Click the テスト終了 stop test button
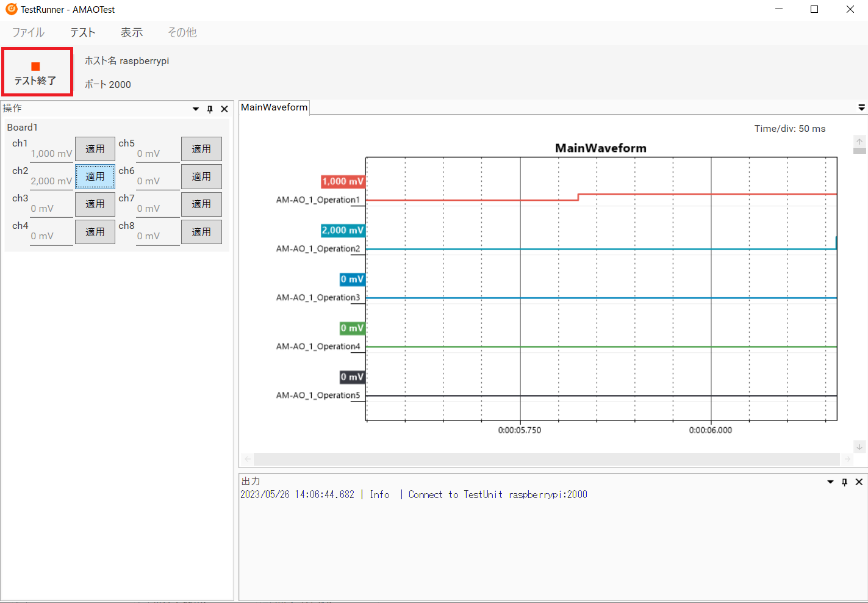 (x=37, y=73)
